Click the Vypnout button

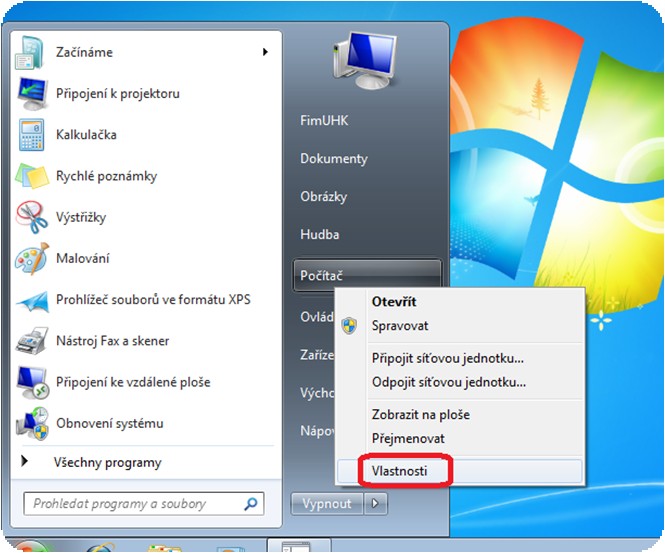(x=327, y=504)
